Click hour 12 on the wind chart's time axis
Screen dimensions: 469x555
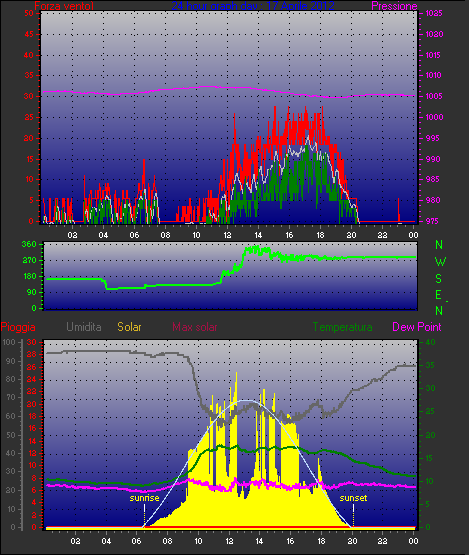coord(227,235)
